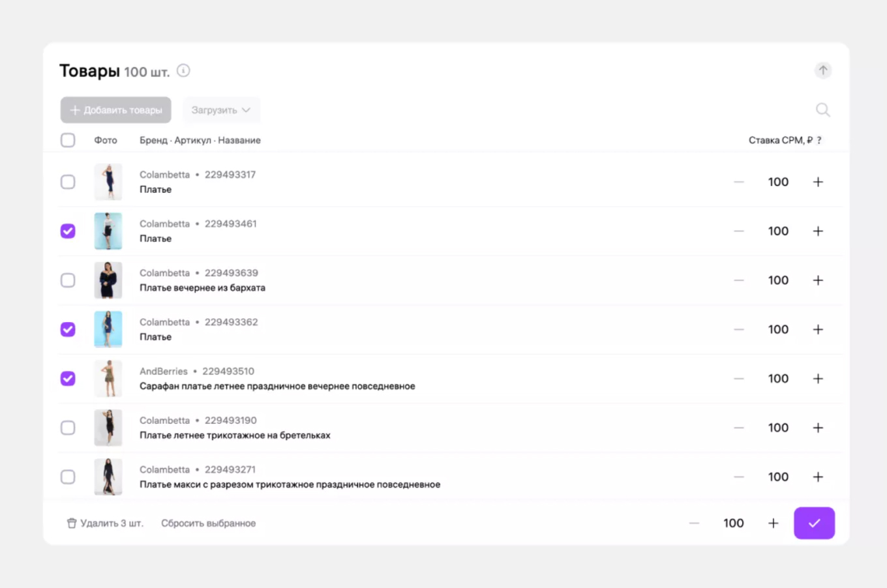Screen dimensions: 887x588
Task: Open the thumbnail photo of product 229493362
Action: coord(108,329)
